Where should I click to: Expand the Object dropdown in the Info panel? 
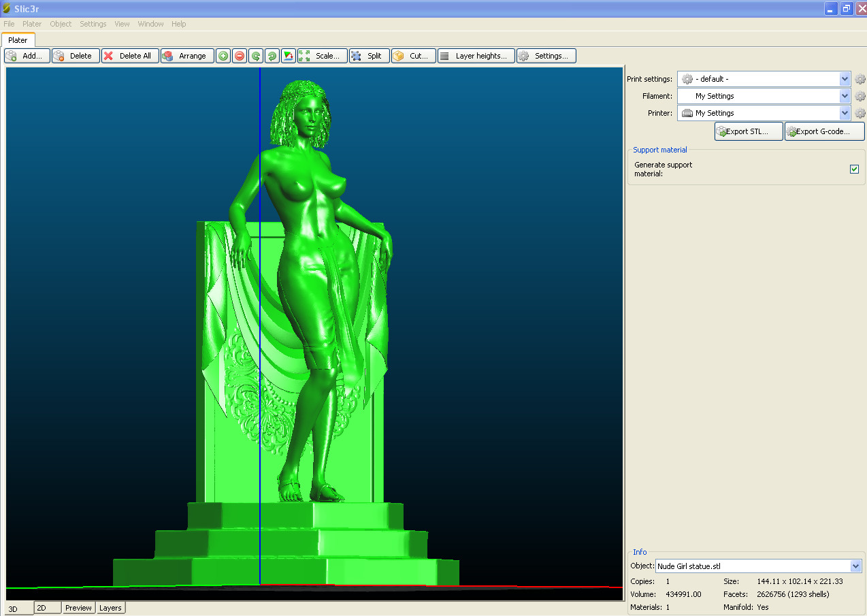(855, 566)
